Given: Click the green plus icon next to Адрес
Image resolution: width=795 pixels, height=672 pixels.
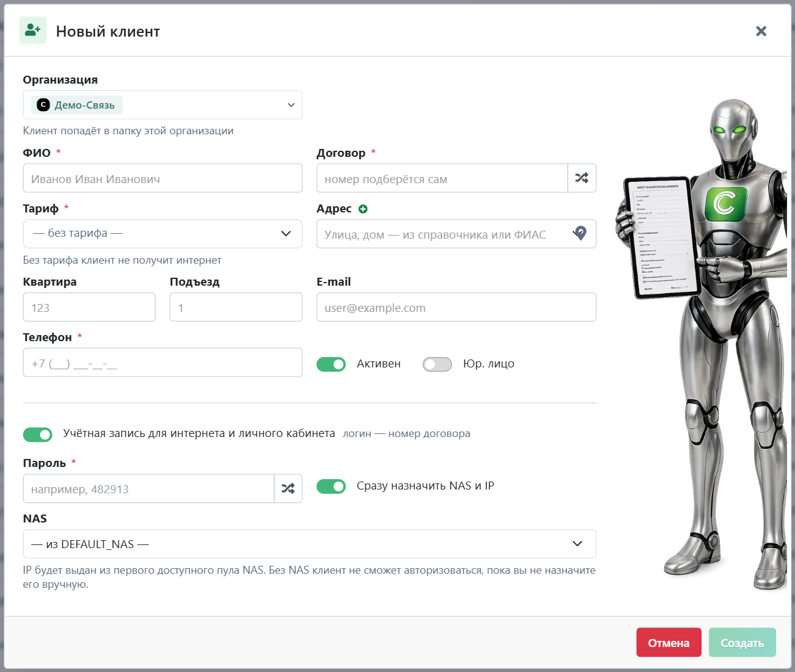Looking at the screenshot, I should [363, 209].
